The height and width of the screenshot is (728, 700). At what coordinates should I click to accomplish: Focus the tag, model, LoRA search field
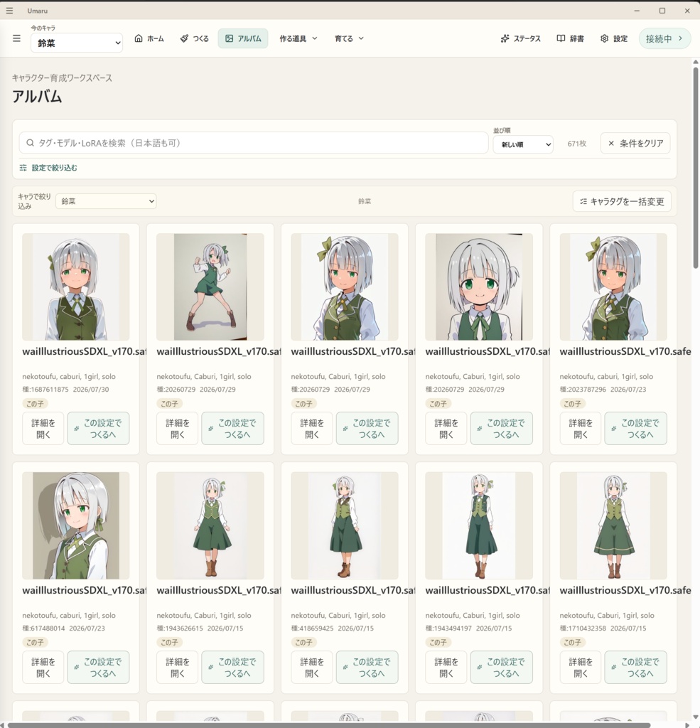point(254,143)
